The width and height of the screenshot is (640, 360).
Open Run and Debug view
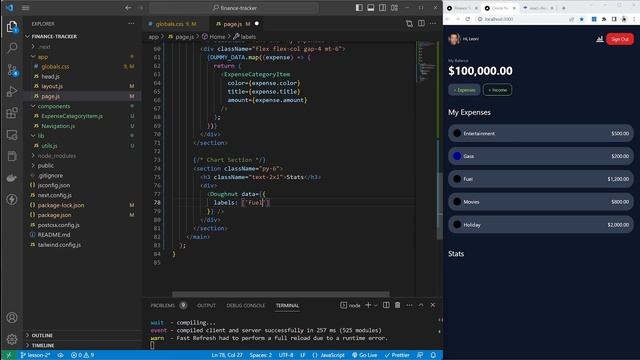click(x=12, y=91)
